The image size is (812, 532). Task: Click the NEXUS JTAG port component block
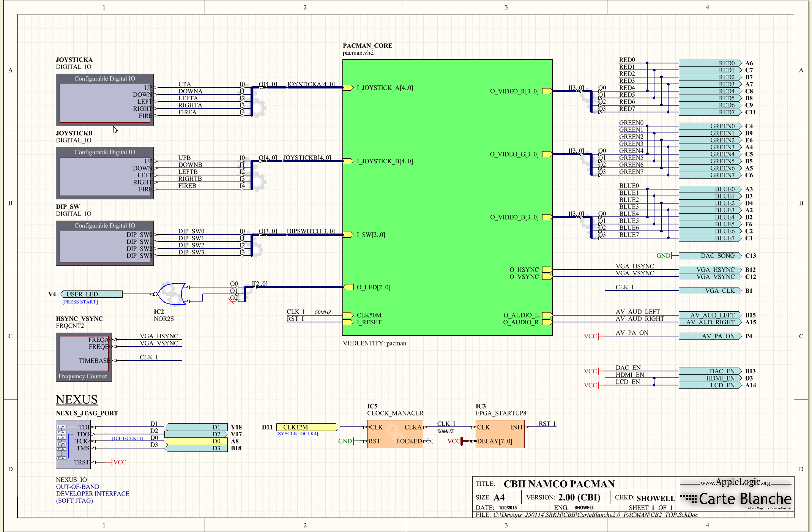tap(73, 444)
